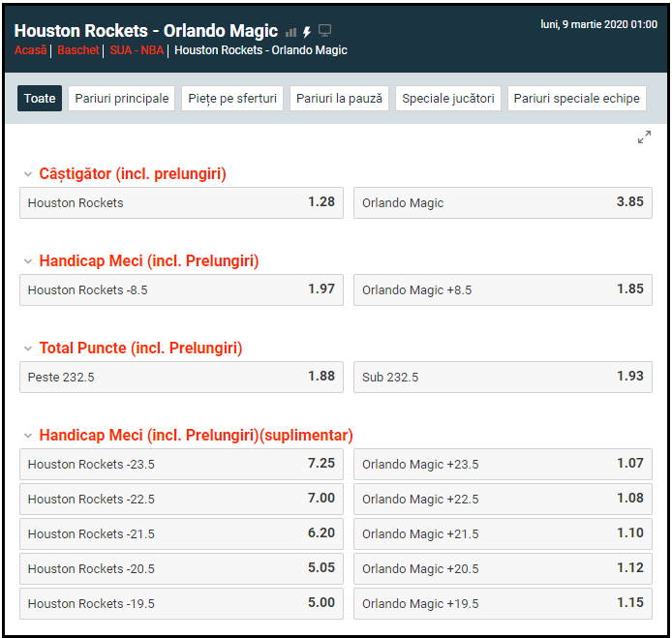Select the Toate tab
The height and width of the screenshot is (638, 672).
(x=40, y=98)
